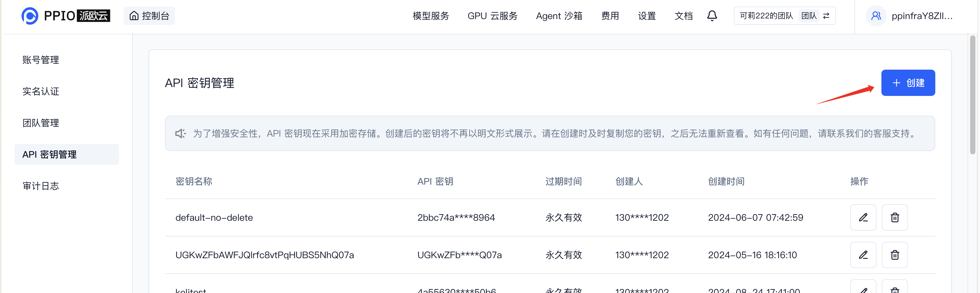The image size is (980, 293).
Task: Open the 模型服务 menu
Action: pos(431,16)
